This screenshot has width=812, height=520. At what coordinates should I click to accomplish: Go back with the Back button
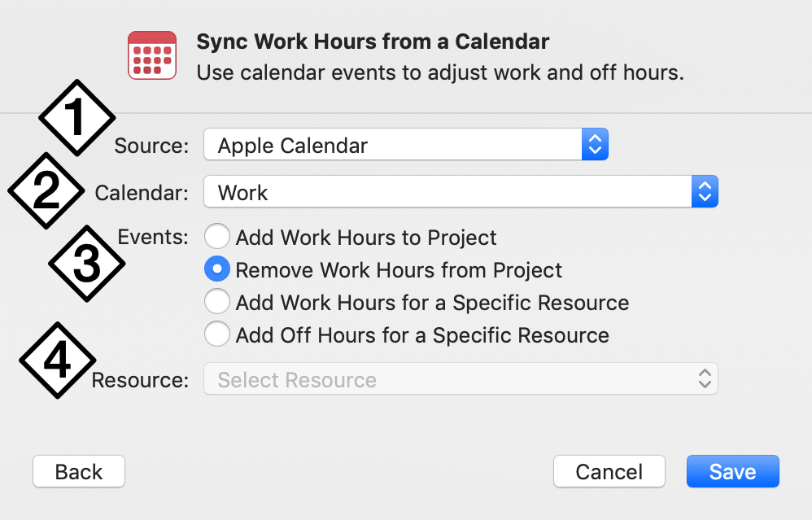(x=79, y=471)
